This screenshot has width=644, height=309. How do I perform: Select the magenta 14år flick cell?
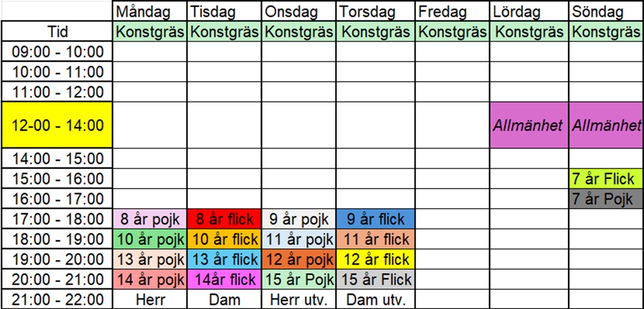click(224, 280)
